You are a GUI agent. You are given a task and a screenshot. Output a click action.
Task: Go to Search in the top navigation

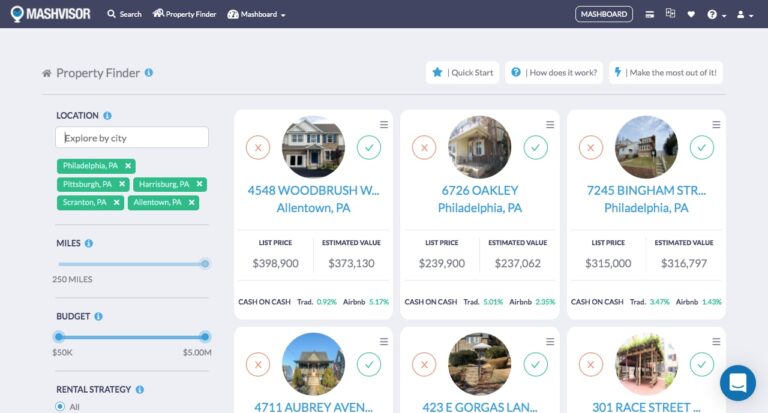tap(124, 15)
